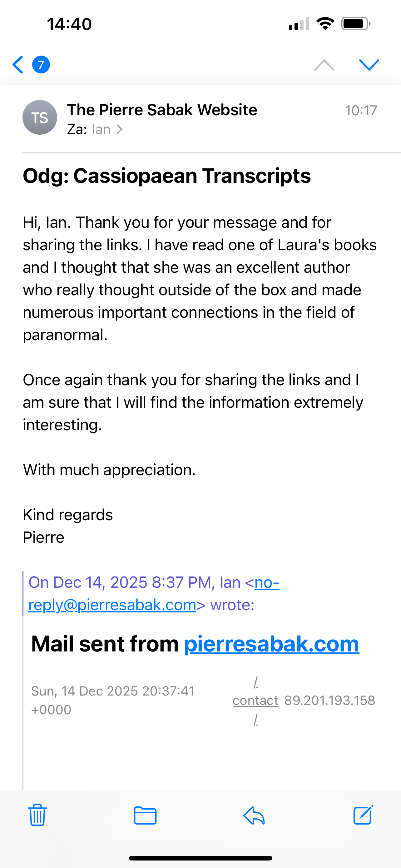
Task: Tap the IP address 89.201.193.158
Action: 329,701
